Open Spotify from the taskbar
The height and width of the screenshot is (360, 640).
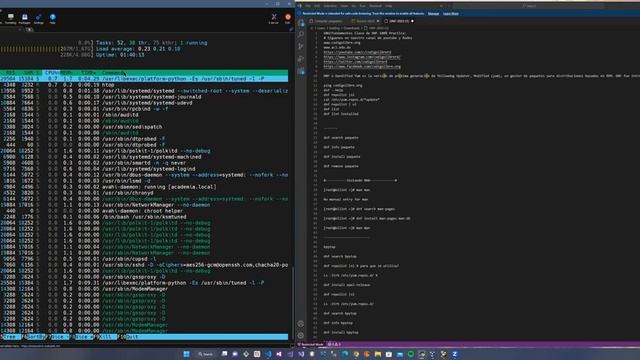[411, 354]
